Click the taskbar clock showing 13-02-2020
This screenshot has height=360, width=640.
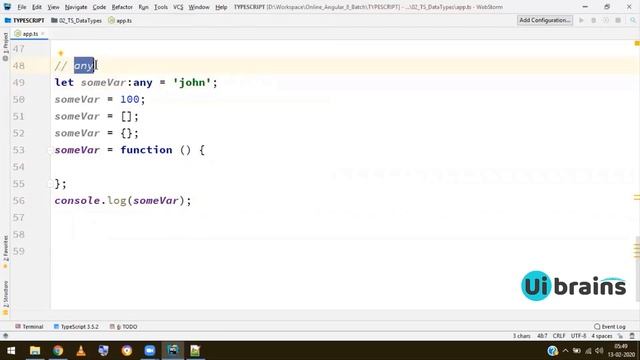coord(621,351)
